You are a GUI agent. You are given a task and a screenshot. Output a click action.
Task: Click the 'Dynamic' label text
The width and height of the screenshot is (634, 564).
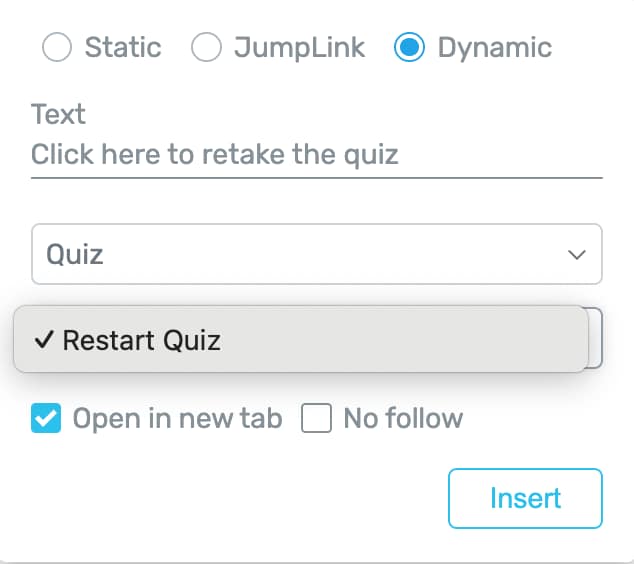494,48
